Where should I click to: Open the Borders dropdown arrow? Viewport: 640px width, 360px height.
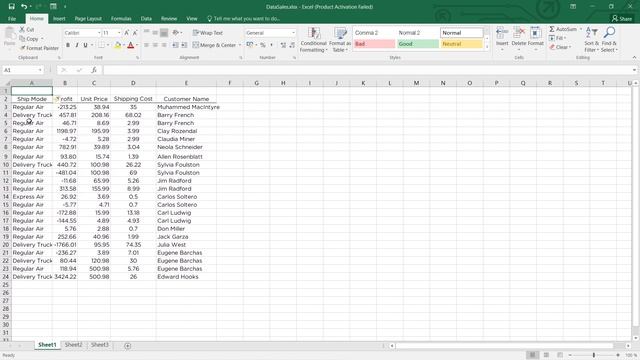[108, 45]
